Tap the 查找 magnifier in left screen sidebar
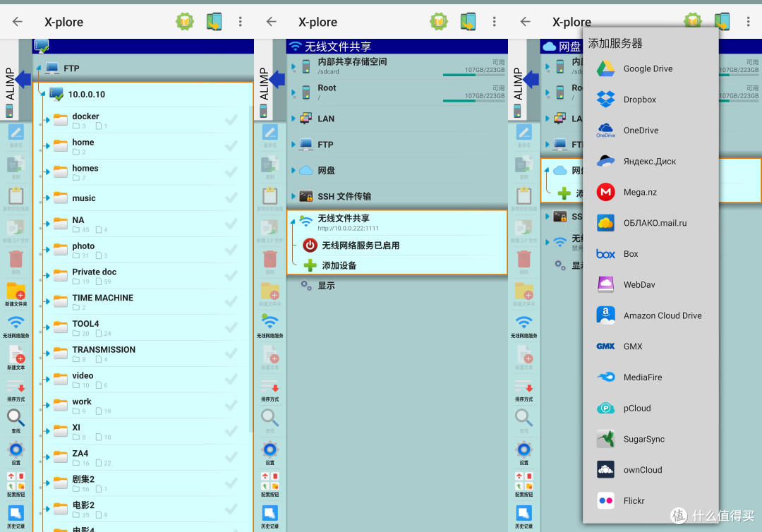Viewport: 762px width, 532px height. pos(16,421)
